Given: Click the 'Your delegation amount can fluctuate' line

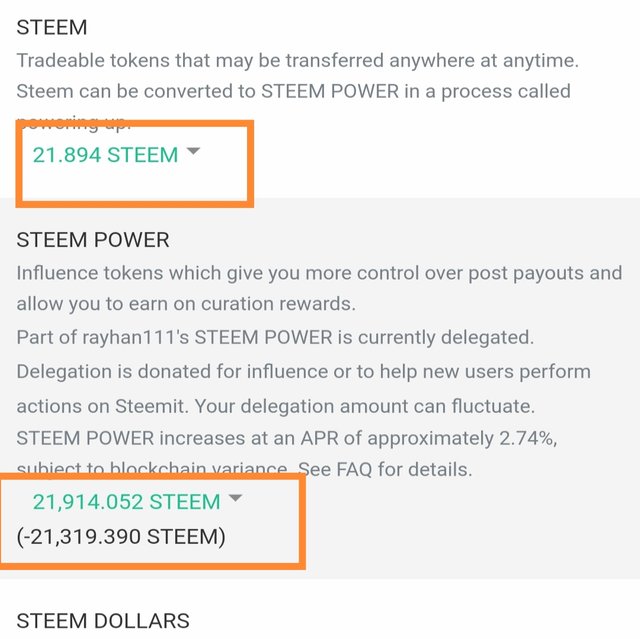Looking at the screenshot, I should [x=364, y=406].
